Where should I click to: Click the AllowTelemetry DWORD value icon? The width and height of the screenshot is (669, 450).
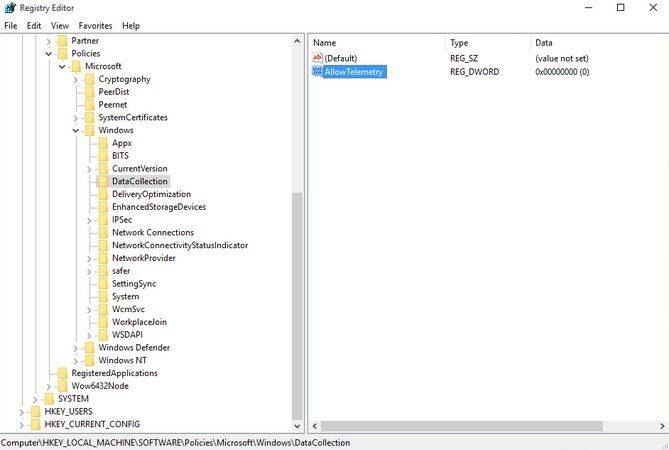click(x=317, y=71)
